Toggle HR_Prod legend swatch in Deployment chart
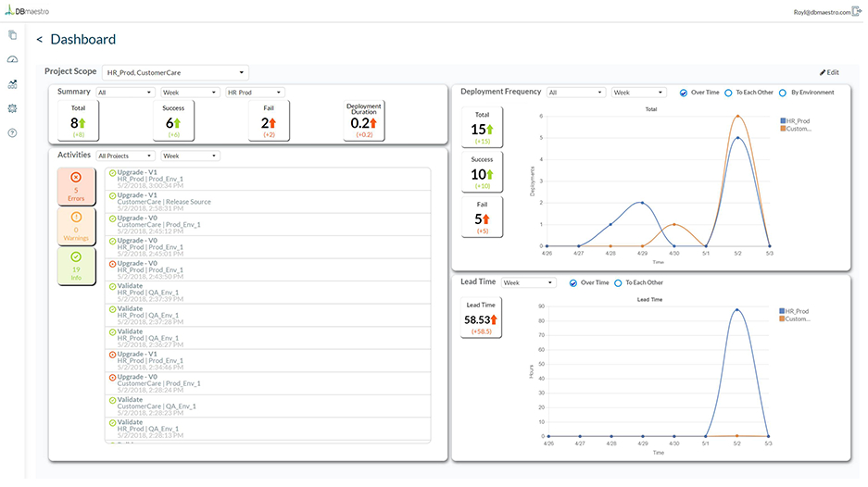 [x=784, y=120]
